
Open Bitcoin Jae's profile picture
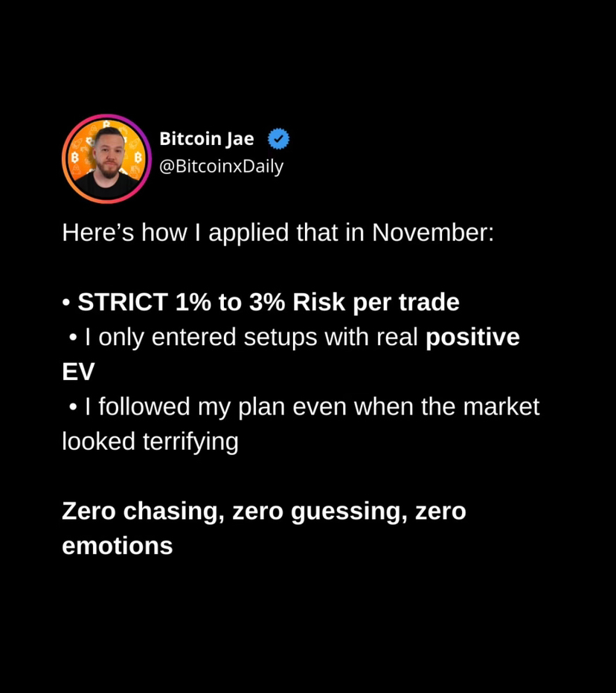(x=106, y=159)
